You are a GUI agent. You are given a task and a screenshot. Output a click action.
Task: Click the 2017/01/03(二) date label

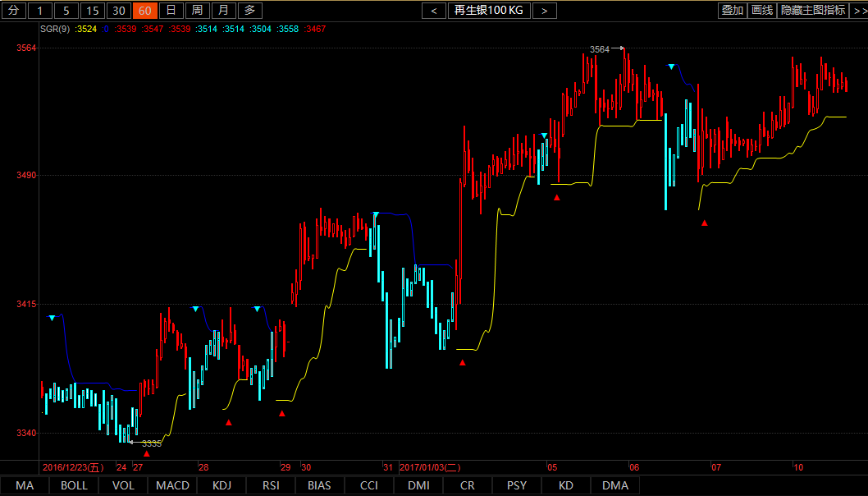[430, 467]
